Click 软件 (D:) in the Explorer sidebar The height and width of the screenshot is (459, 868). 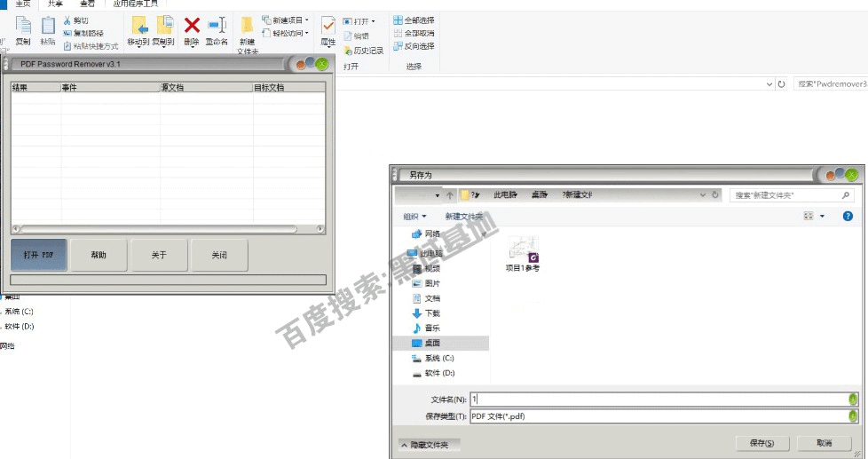pyautogui.click(x=19, y=327)
